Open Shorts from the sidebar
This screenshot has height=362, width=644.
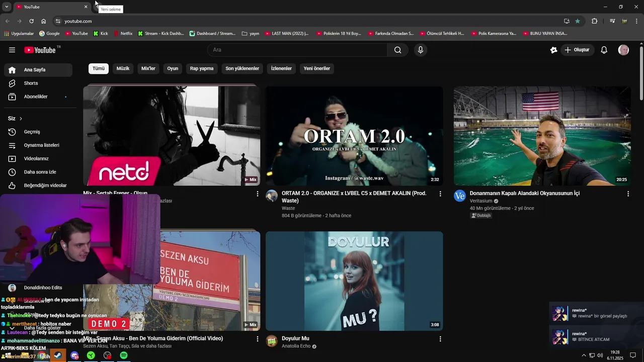click(x=38, y=83)
